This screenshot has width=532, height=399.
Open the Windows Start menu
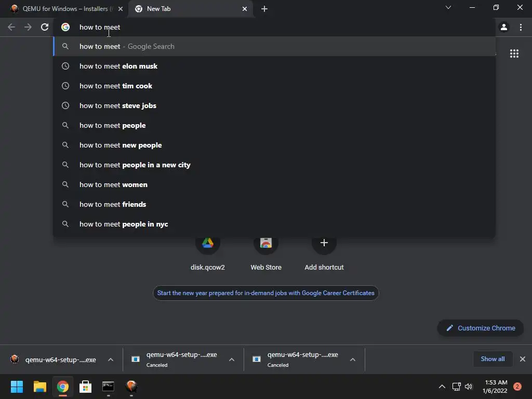point(17,387)
